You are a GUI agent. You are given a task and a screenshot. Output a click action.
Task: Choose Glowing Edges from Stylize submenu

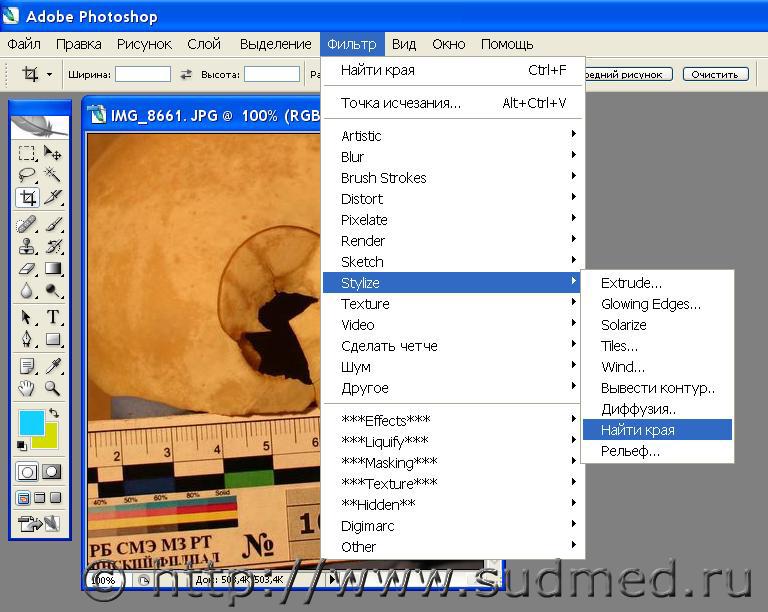(x=650, y=304)
